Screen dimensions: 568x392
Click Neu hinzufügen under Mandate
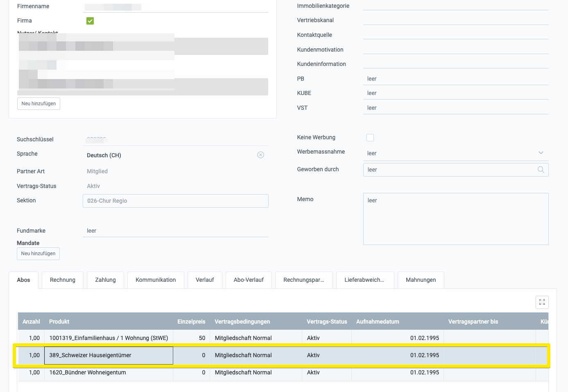pos(38,254)
